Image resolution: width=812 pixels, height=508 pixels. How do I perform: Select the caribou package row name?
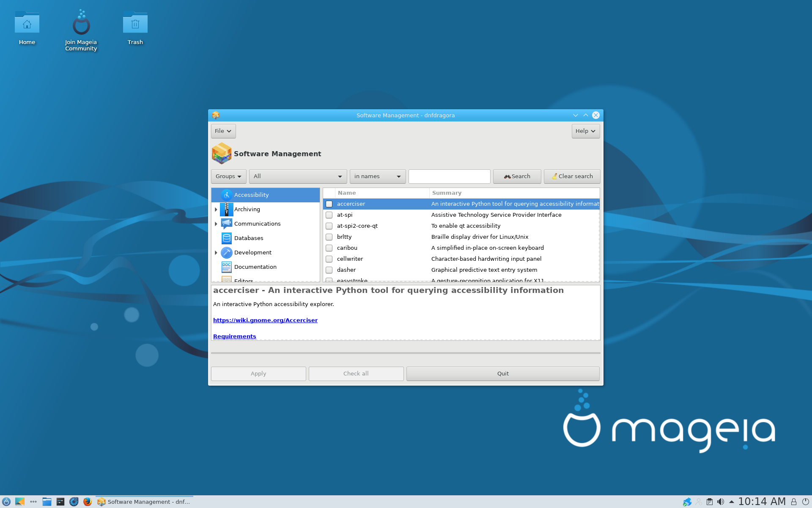(x=347, y=248)
